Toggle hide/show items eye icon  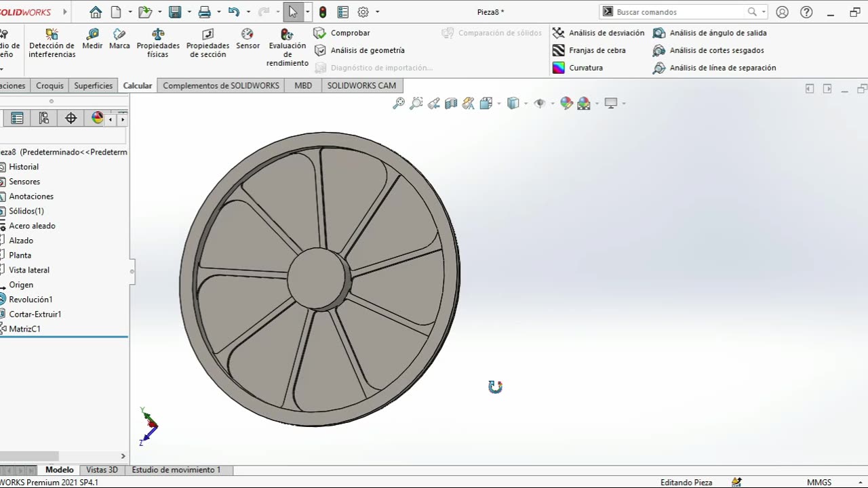coord(540,103)
